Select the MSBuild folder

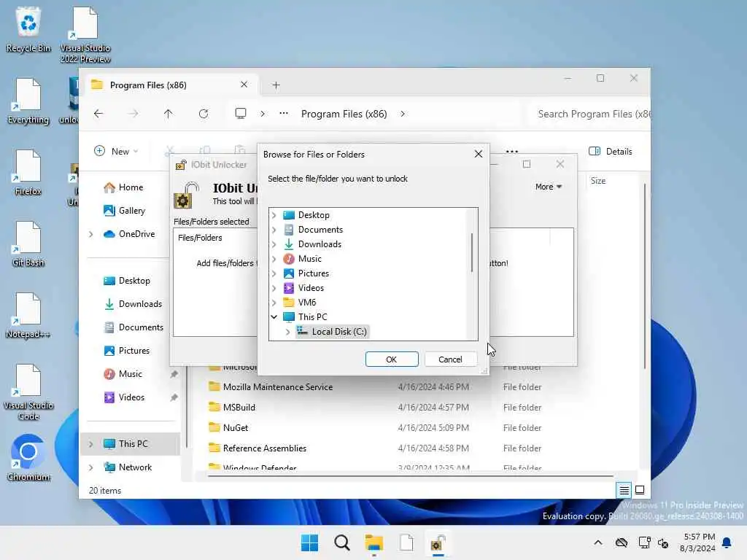coord(233,408)
